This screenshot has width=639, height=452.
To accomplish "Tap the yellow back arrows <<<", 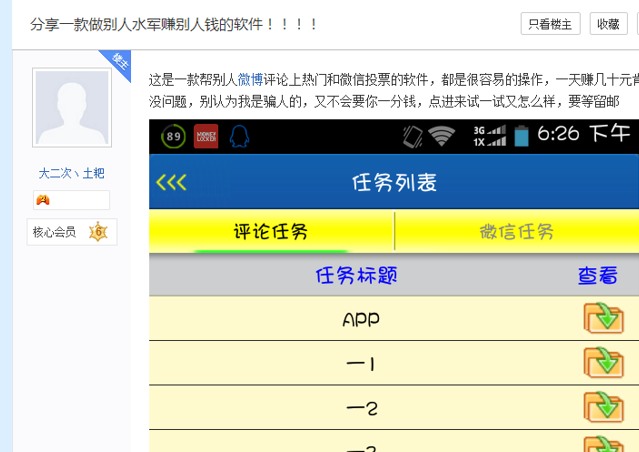I will pyautogui.click(x=172, y=182).
